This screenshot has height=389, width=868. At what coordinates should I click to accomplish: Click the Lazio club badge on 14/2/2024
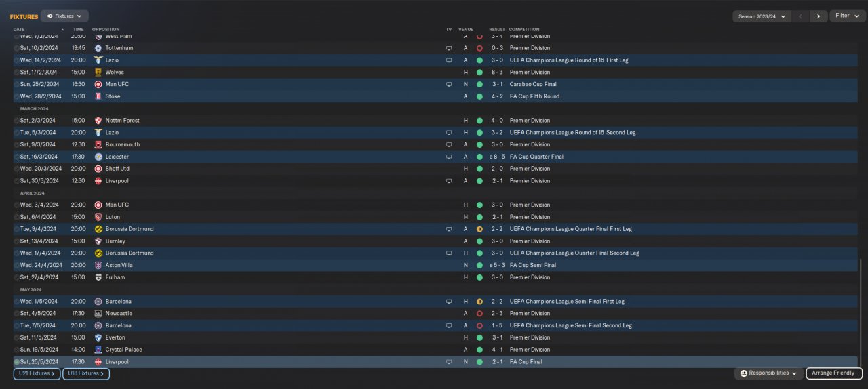[x=98, y=60]
